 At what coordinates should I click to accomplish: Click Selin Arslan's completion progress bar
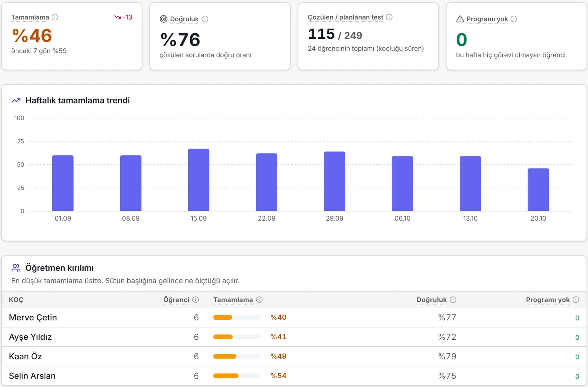237,376
